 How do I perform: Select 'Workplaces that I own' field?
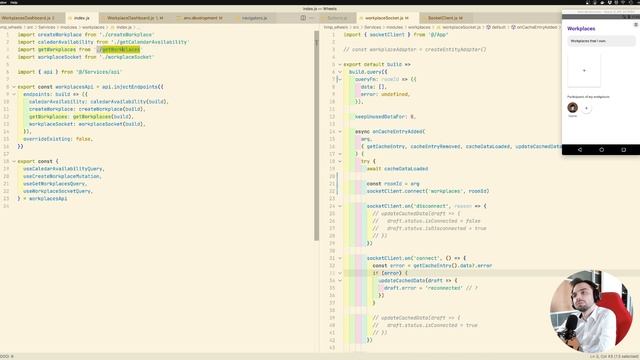(x=601, y=41)
